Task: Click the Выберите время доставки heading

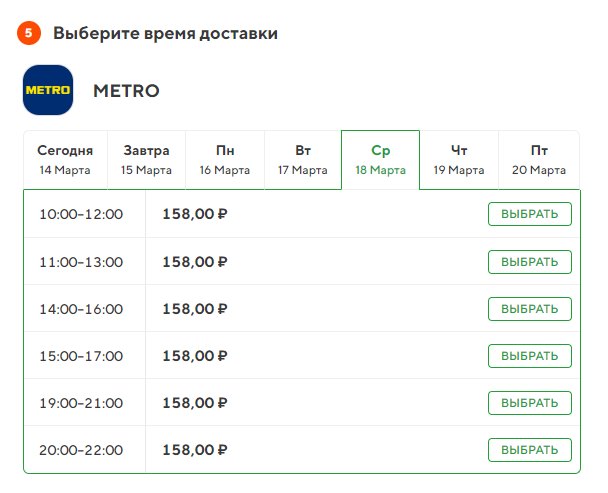Action: coord(165,33)
